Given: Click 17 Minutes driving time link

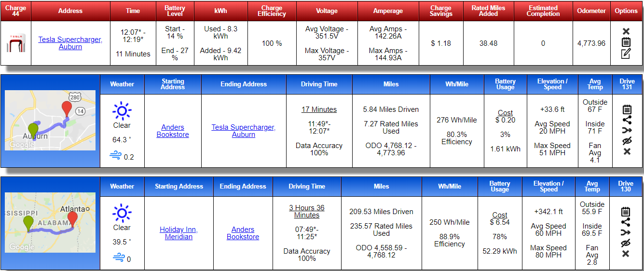Looking at the screenshot, I should click(x=319, y=109).
